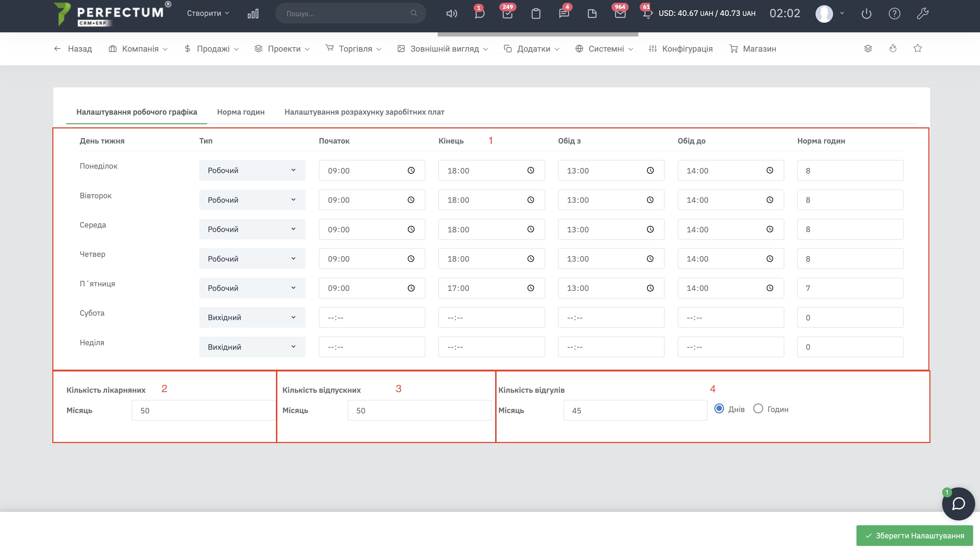Click the star favorites icon

click(917, 49)
